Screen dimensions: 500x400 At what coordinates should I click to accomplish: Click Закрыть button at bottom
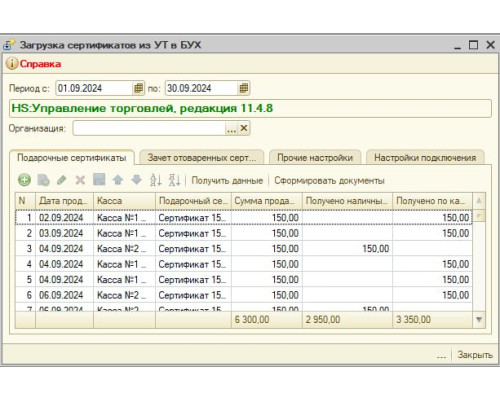[474, 355]
